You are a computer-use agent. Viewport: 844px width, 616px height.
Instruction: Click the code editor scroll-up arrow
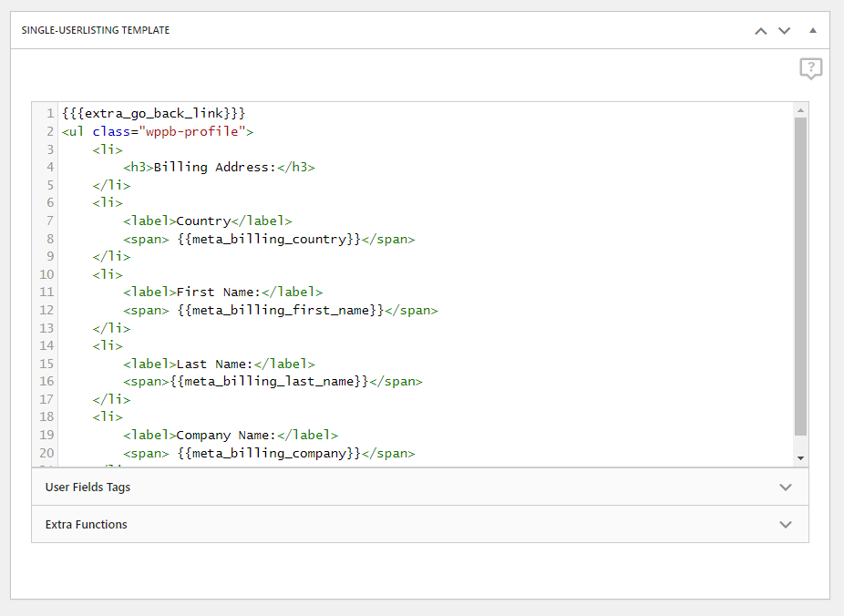(x=800, y=109)
